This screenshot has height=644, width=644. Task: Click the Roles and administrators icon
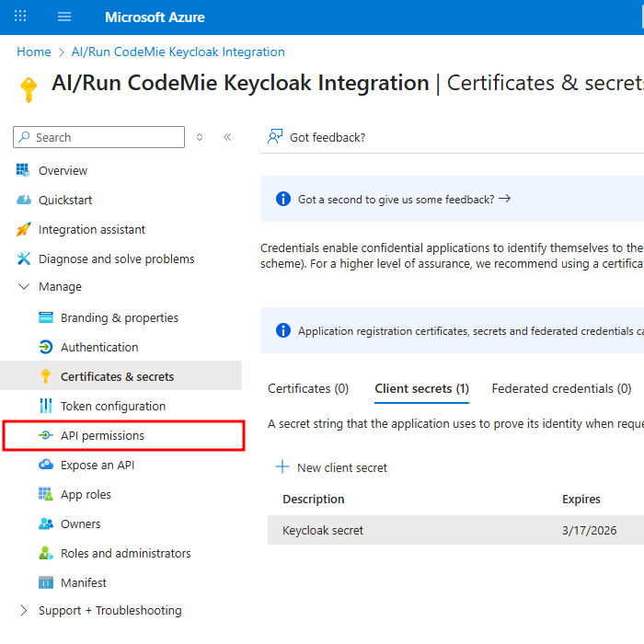click(46, 553)
